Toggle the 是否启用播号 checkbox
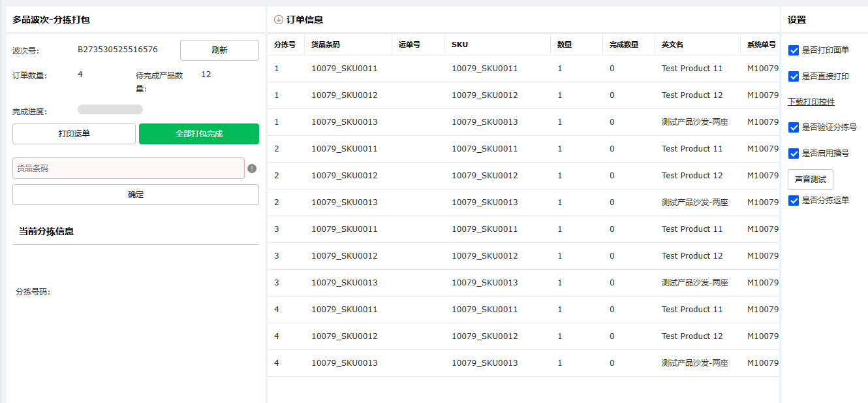This screenshot has height=403, width=868. pyautogui.click(x=794, y=153)
